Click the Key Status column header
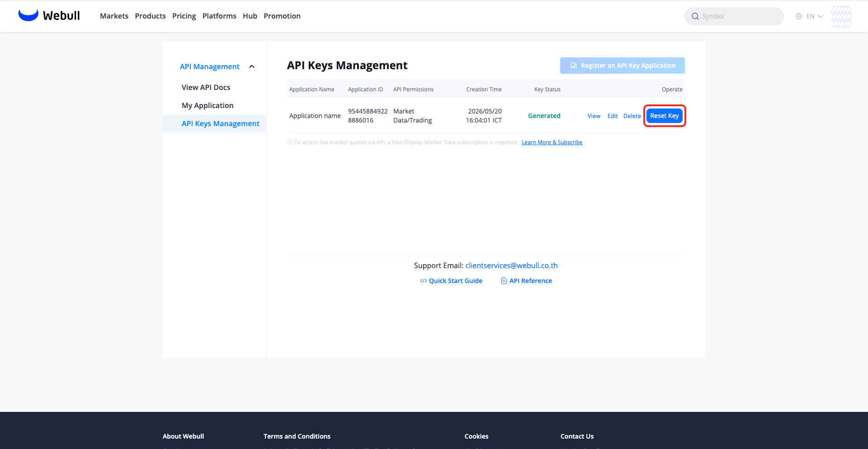 (547, 90)
